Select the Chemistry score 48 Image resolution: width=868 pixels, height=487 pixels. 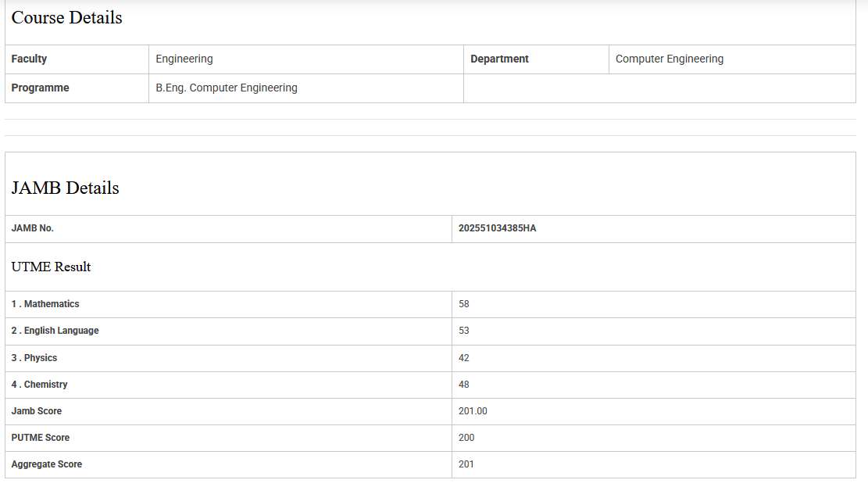tap(464, 385)
